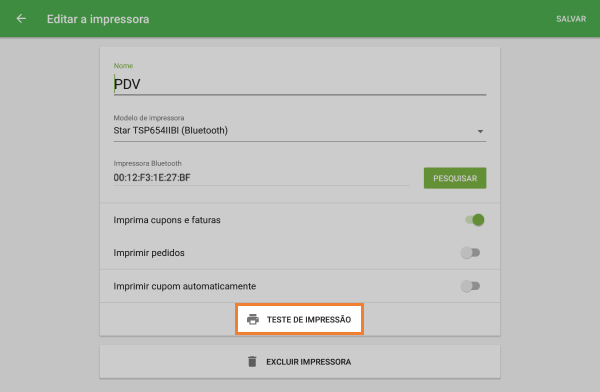
Task: Click the Imprimir pedidos label
Action: [x=149, y=253]
